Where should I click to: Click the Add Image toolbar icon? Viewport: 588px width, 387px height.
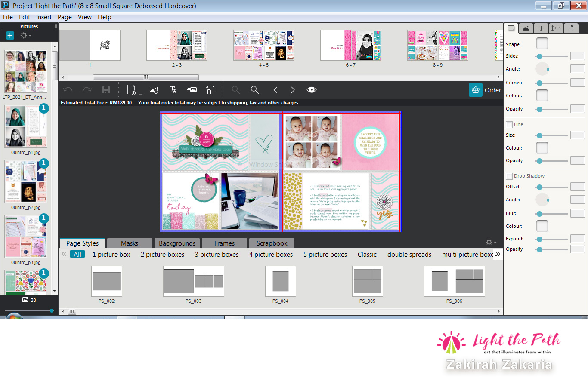154,89
